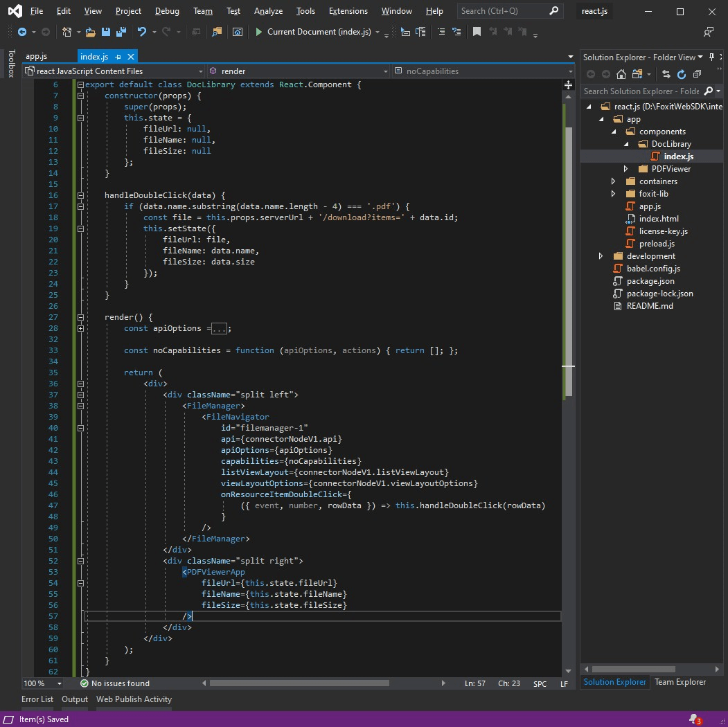
Task: Toggle auto-hide pin on Solution Explorer
Action: 711,57
